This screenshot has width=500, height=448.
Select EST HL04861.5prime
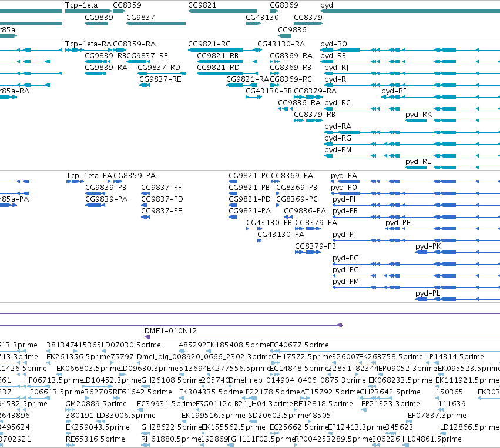point(432,439)
